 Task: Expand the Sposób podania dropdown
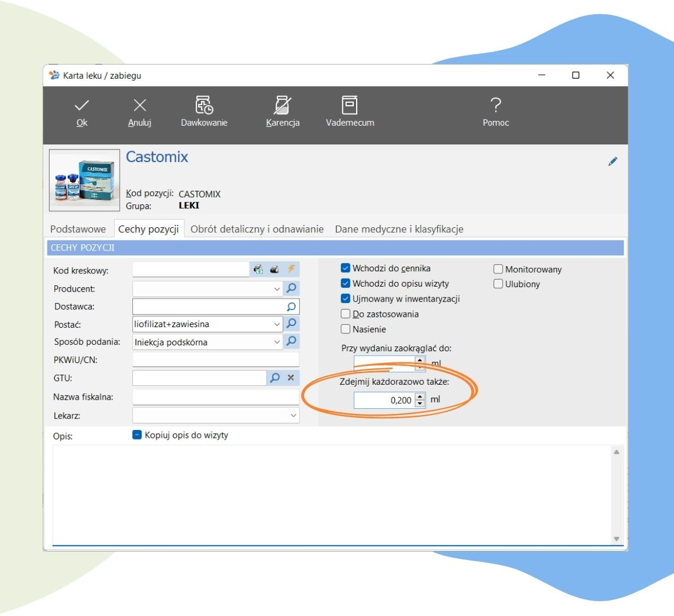click(277, 342)
